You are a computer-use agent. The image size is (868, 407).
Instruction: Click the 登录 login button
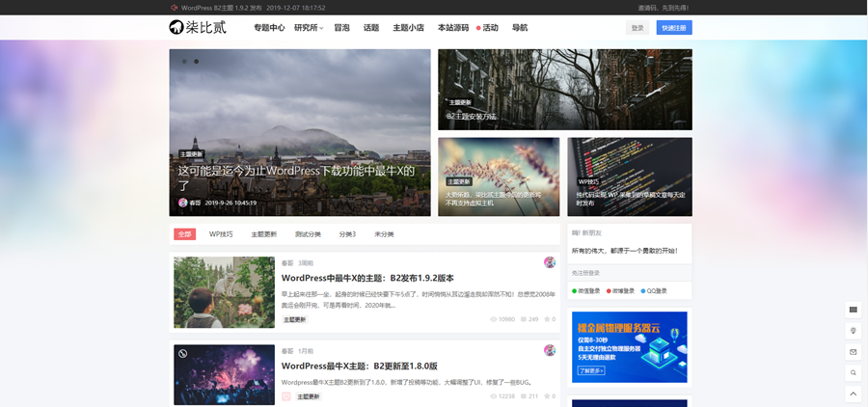637,28
